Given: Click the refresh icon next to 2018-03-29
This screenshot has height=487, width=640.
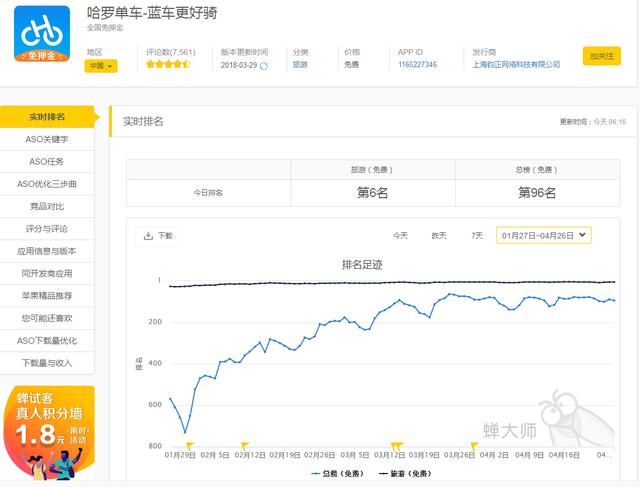Looking at the screenshot, I should (264, 66).
